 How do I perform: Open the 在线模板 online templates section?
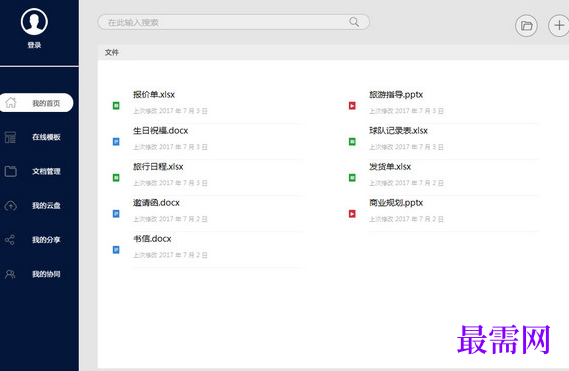tap(46, 137)
